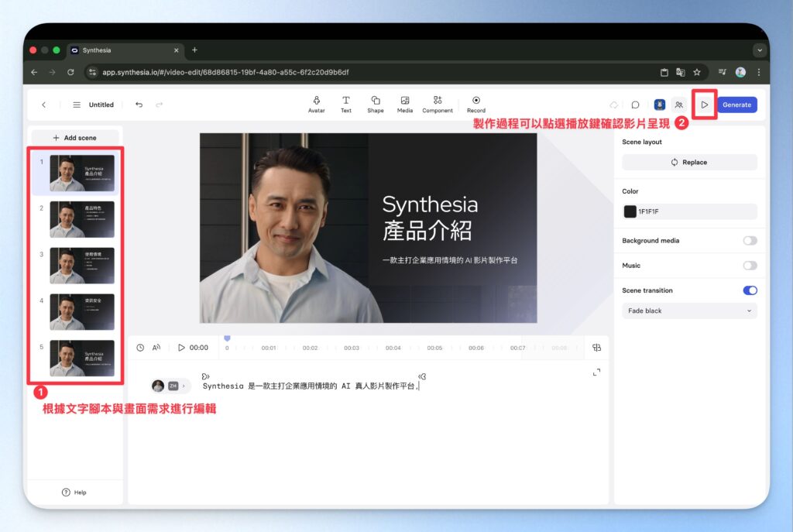The image size is (793, 532).
Task: Select the Shape tool
Action: [x=376, y=103]
